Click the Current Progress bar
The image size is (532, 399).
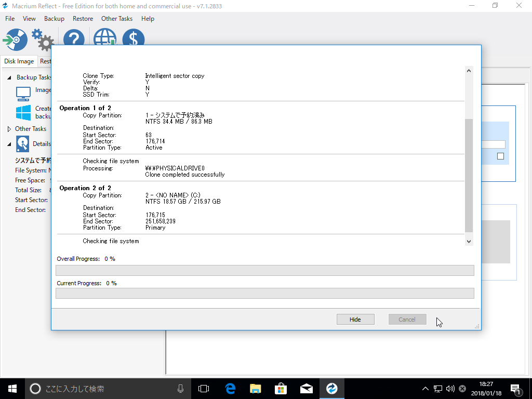click(x=264, y=294)
